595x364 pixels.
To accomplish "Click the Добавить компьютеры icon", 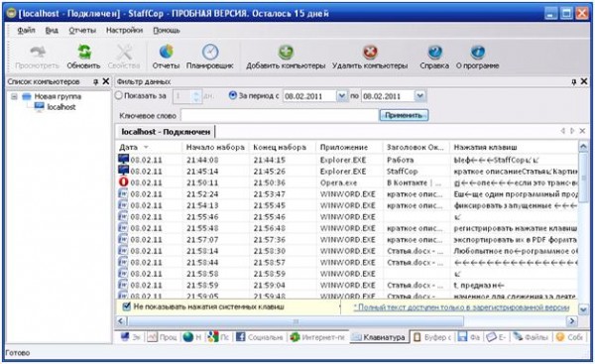I will pos(286,52).
